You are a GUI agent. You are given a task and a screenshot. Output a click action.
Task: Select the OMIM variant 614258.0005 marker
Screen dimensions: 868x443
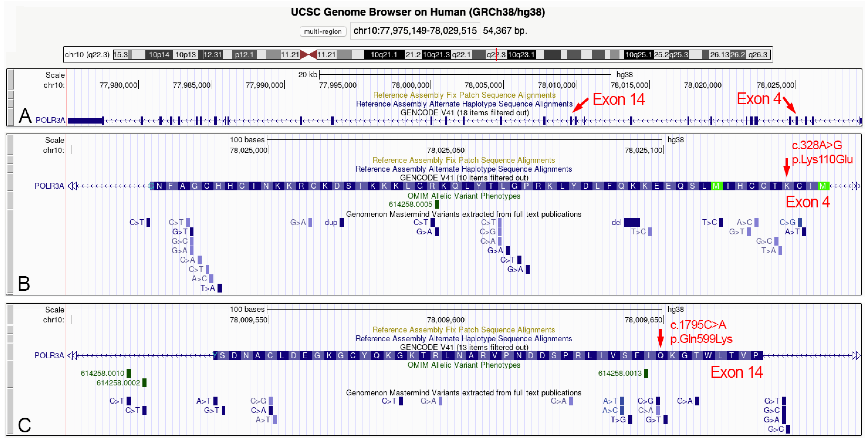pyautogui.click(x=437, y=204)
